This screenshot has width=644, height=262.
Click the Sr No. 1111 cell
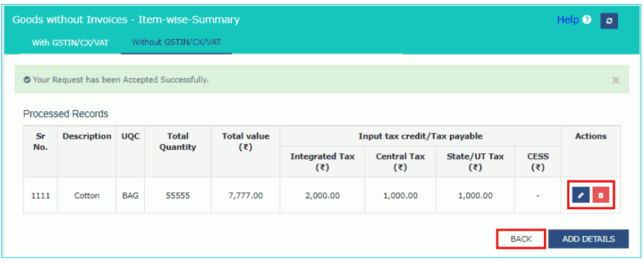[x=40, y=195]
